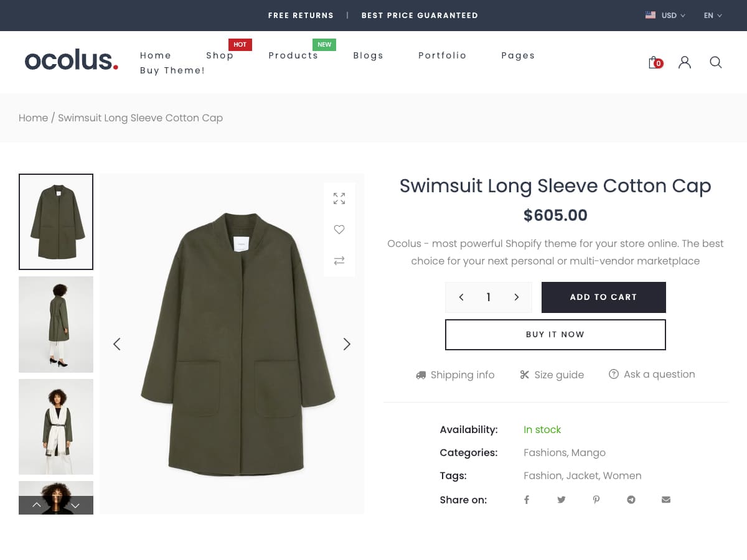Image resolution: width=747 pixels, height=560 pixels.
Task: Open the USD currency dropdown
Action: [666, 16]
